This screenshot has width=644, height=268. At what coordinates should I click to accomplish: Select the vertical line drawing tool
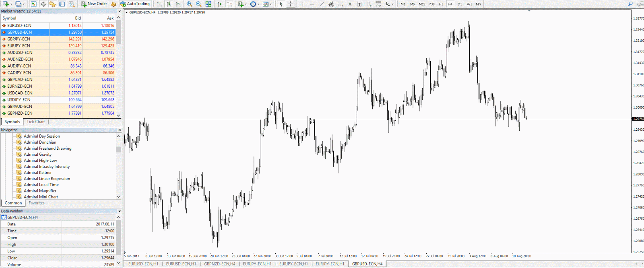click(x=303, y=4)
